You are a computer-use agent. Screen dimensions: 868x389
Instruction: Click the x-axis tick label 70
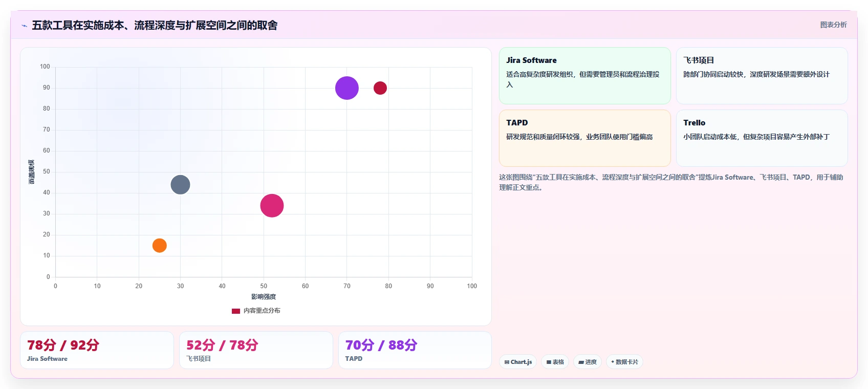coord(347,286)
